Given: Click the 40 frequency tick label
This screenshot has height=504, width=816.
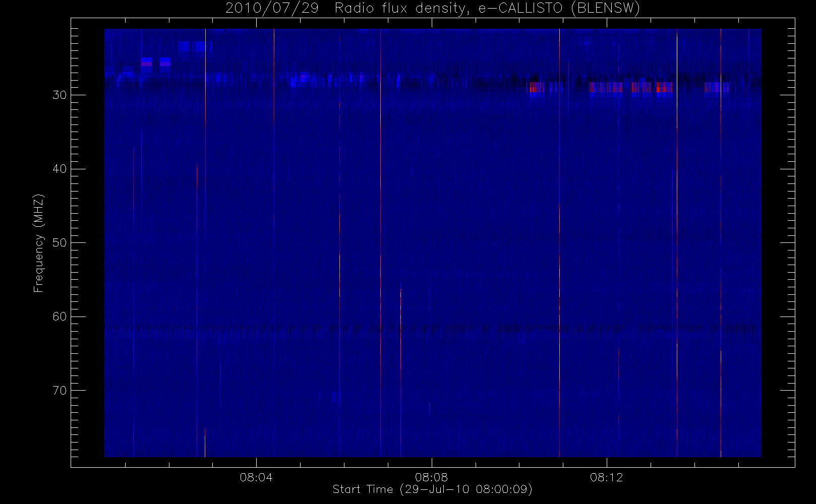Looking at the screenshot, I should click(59, 169).
